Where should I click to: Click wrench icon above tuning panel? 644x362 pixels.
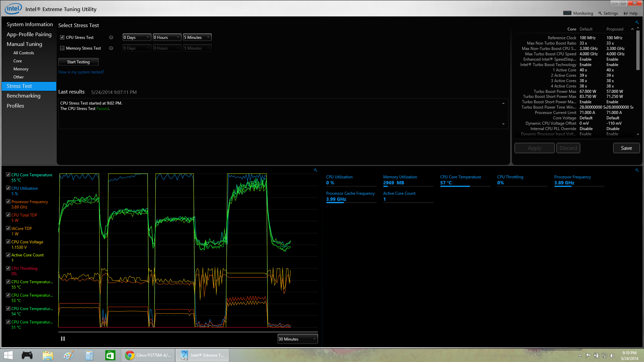click(x=637, y=22)
